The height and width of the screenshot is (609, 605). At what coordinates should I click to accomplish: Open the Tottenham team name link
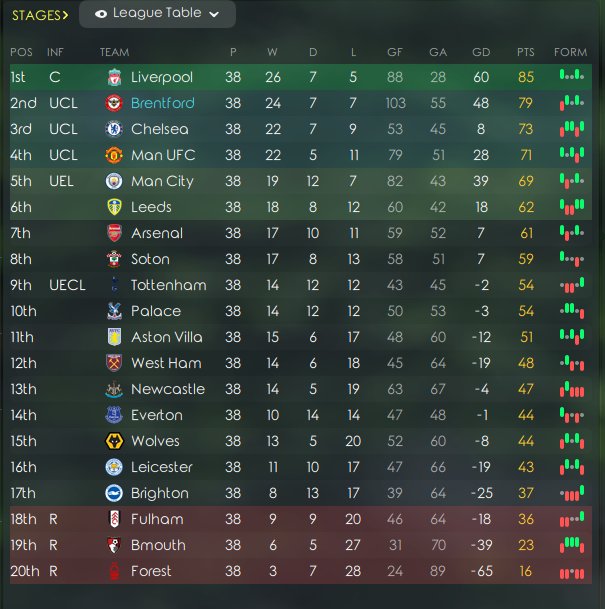pyautogui.click(x=169, y=285)
